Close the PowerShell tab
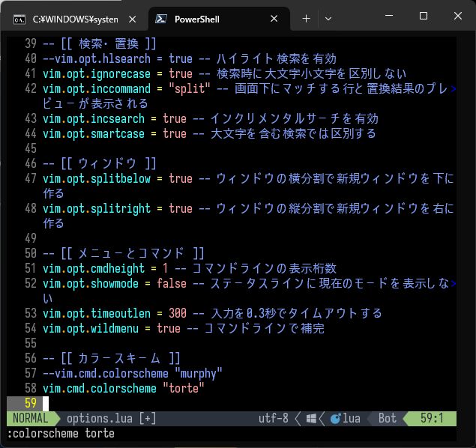The width and height of the screenshot is (476, 448). (x=275, y=19)
